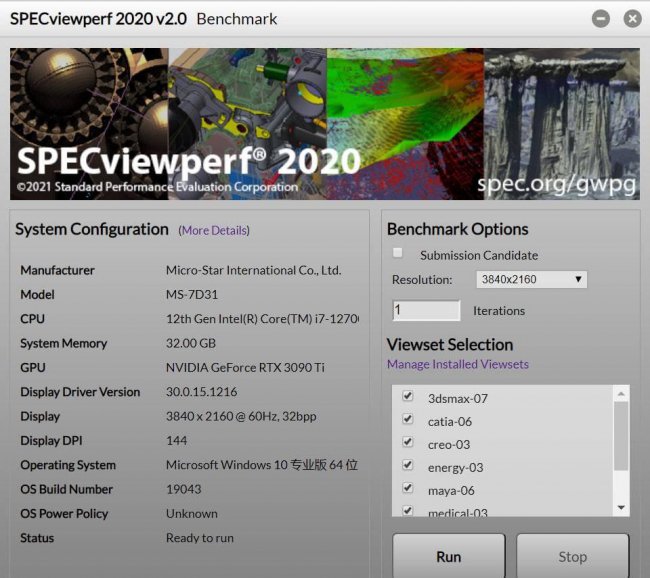Close the SPECviewperf benchmark window

tap(633, 19)
